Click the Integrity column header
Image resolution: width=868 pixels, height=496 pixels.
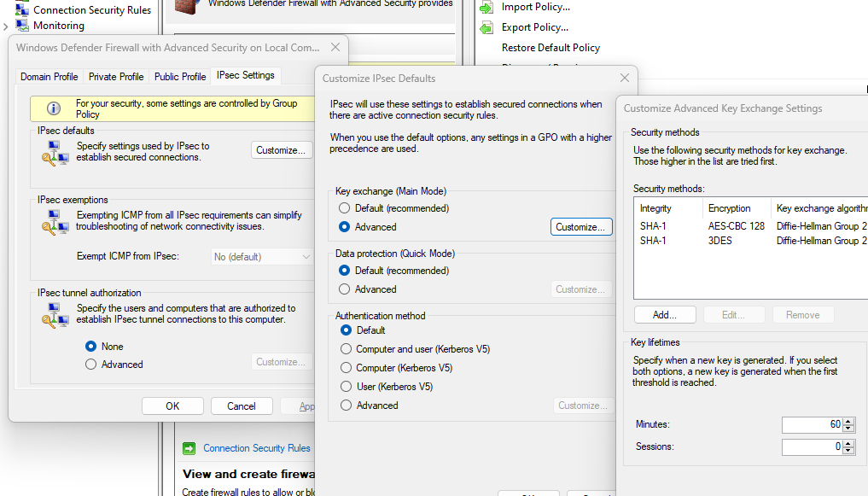click(x=668, y=208)
